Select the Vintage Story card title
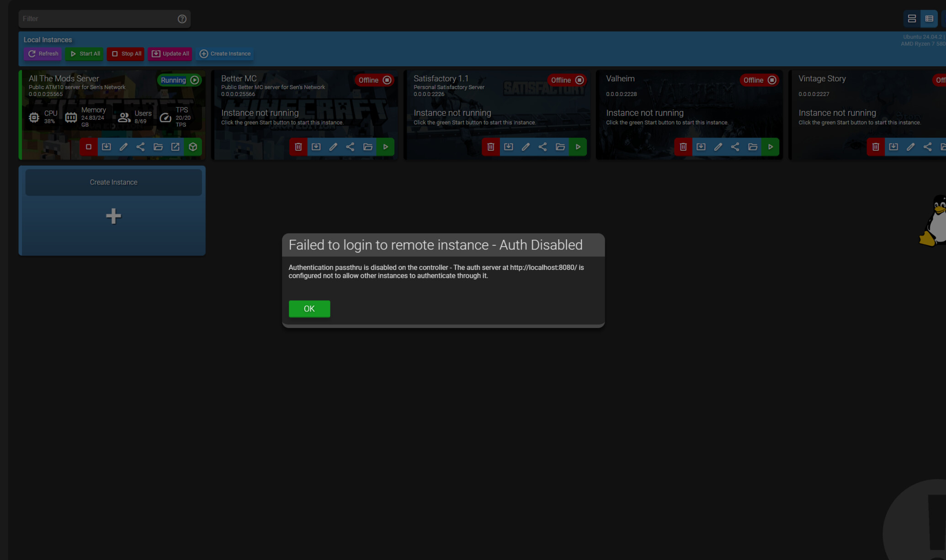 pos(822,79)
